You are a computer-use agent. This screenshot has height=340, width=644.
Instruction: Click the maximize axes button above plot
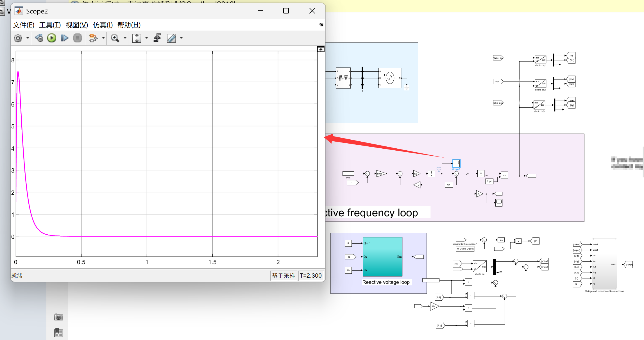tap(321, 49)
